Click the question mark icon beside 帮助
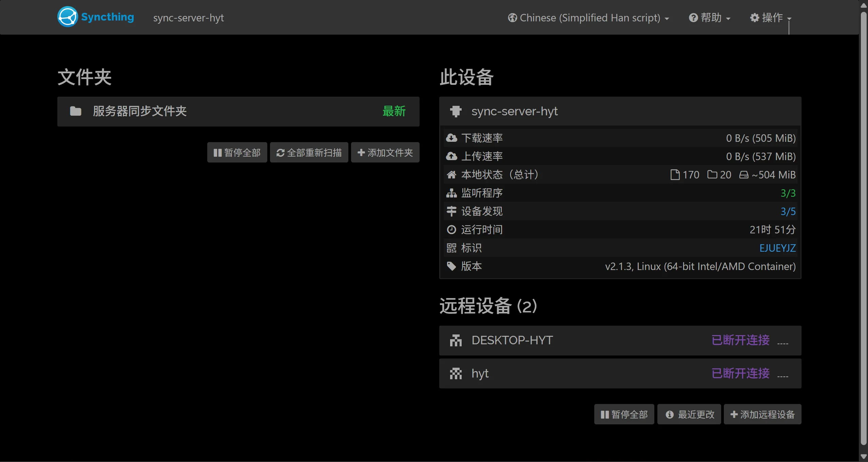The width and height of the screenshot is (868, 462). click(x=694, y=18)
